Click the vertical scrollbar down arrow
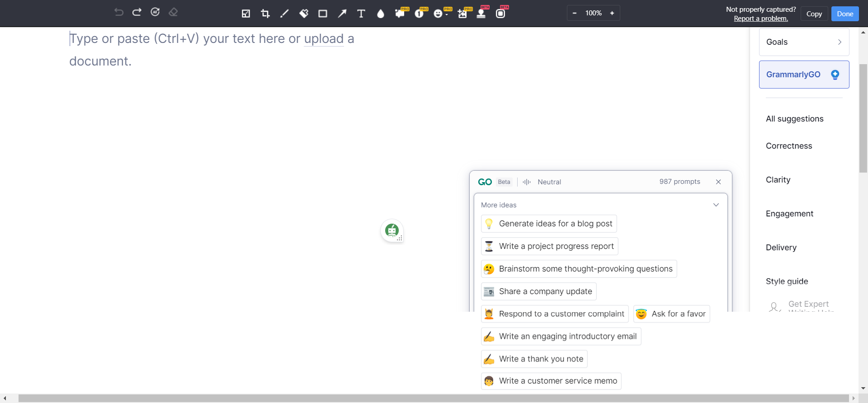 863,388
